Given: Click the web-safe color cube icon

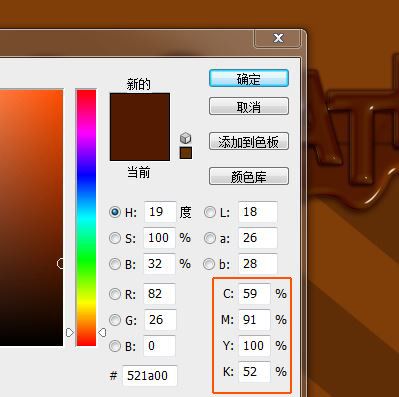Looking at the screenshot, I should (x=185, y=138).
